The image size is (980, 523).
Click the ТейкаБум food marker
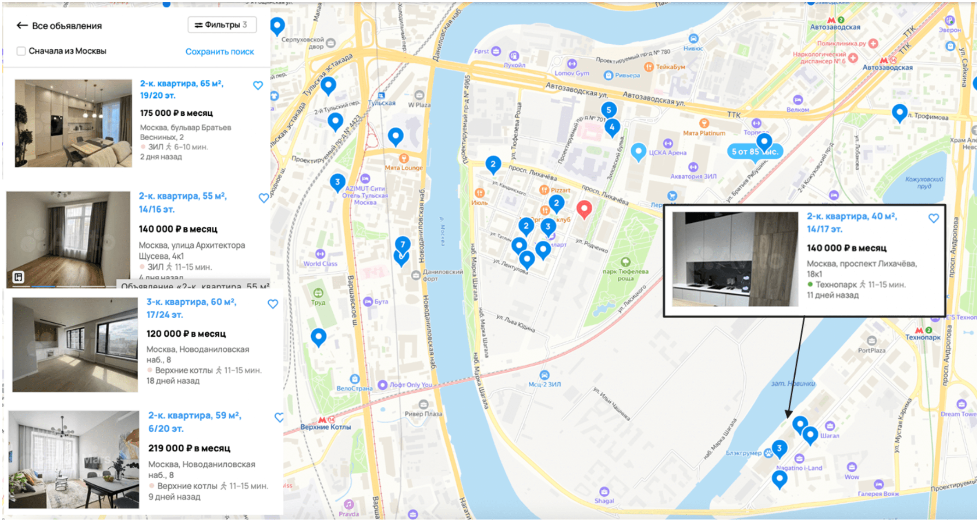click(649, 67)
